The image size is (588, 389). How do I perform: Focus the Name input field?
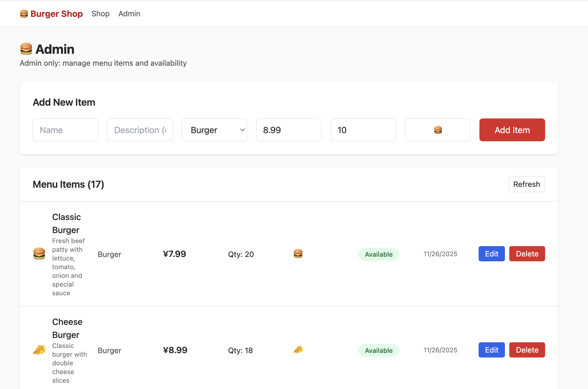pyautogui.click(x=65, y=130)
